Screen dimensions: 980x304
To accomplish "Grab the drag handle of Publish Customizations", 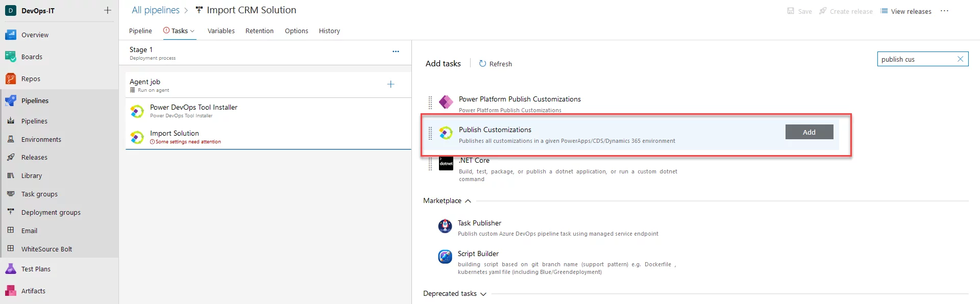I will [430, 133].
